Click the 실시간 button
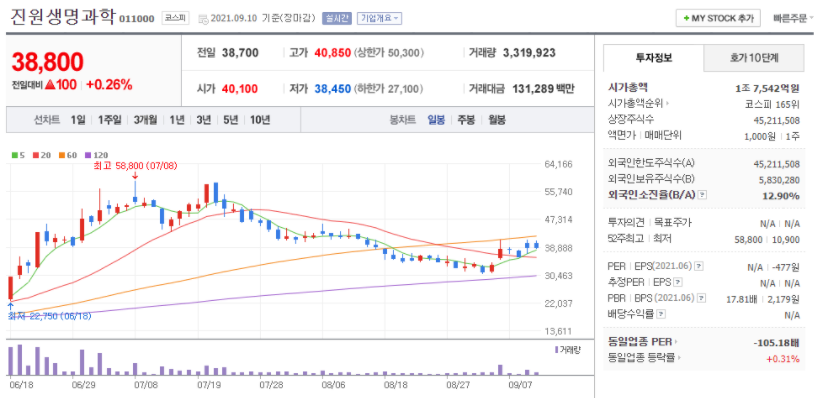 point(337,18)
